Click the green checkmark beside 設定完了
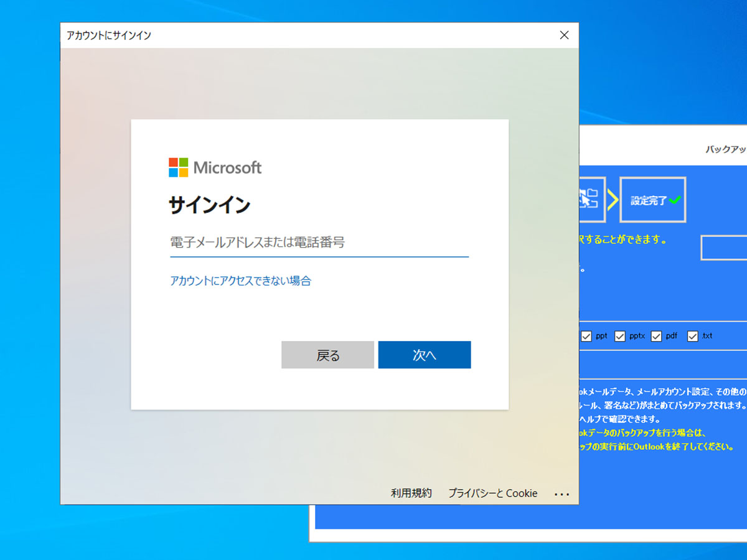Screen dimensions: 747x560 [674, 201]
